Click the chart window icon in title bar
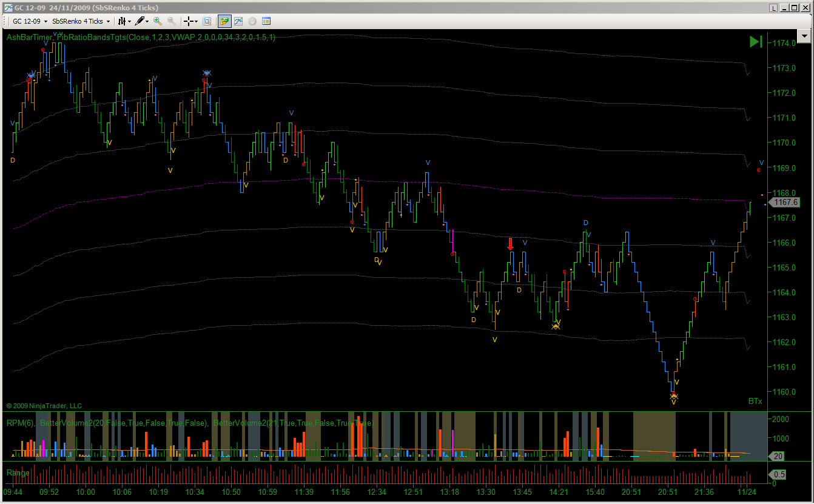Image resolution: width=814 pixels, height=504 pixels. 7,7
